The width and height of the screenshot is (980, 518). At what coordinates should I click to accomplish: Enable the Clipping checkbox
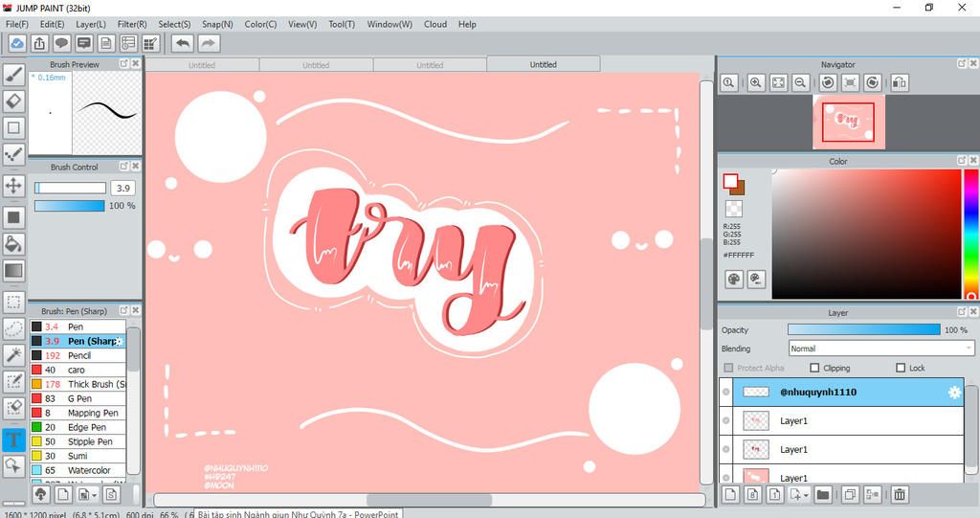coord(814,368)
